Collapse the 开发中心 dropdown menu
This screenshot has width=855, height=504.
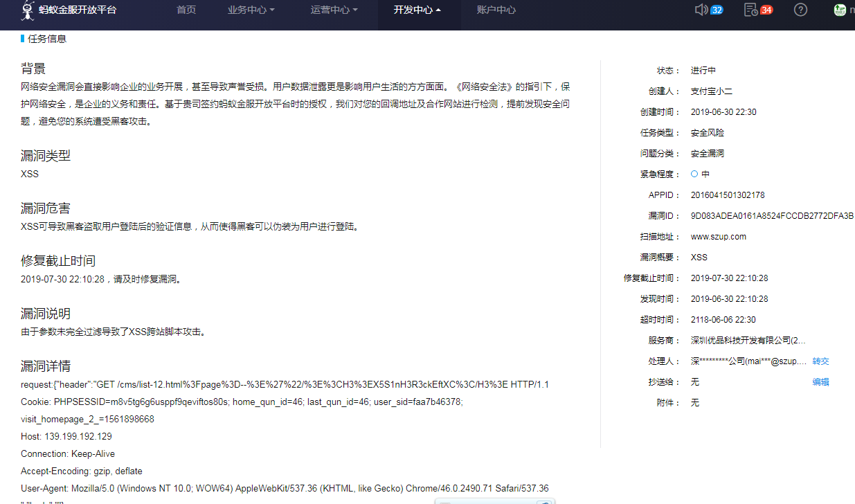[x=417, y=10]
